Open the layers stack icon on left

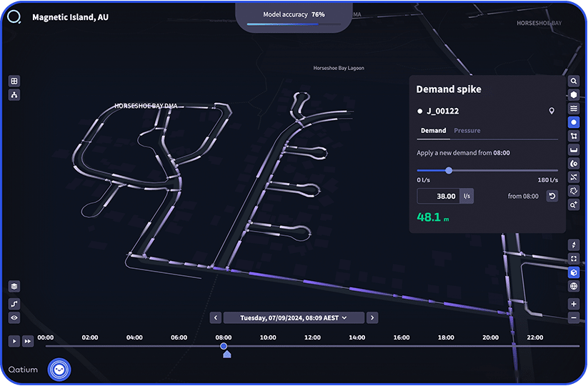coord(14,286)
